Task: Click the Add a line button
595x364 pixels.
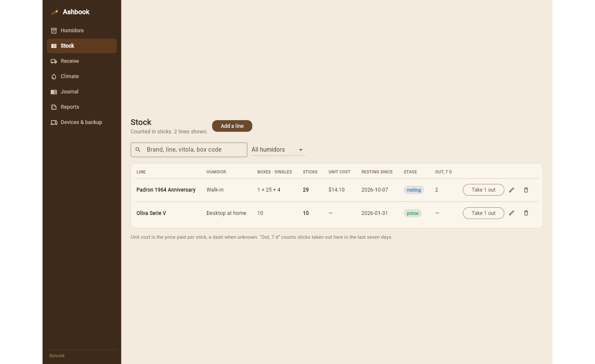Action: click(x=232, y=126)
